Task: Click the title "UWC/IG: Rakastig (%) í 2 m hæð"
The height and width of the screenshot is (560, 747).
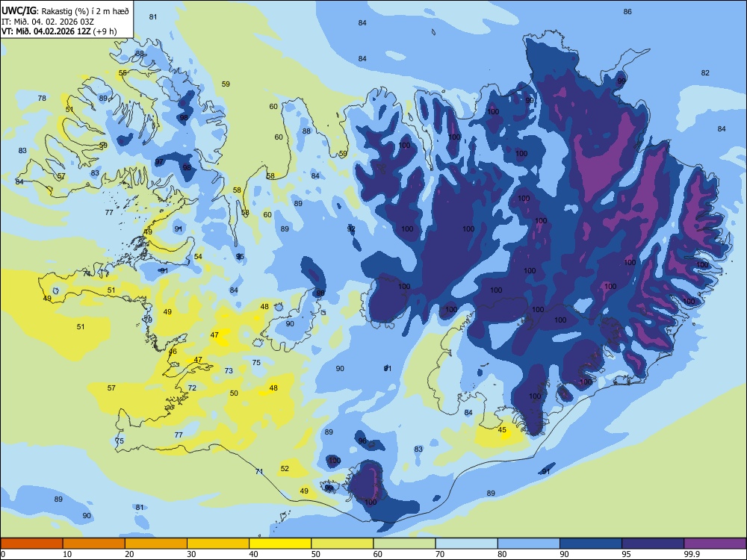Action: point(65,10)
